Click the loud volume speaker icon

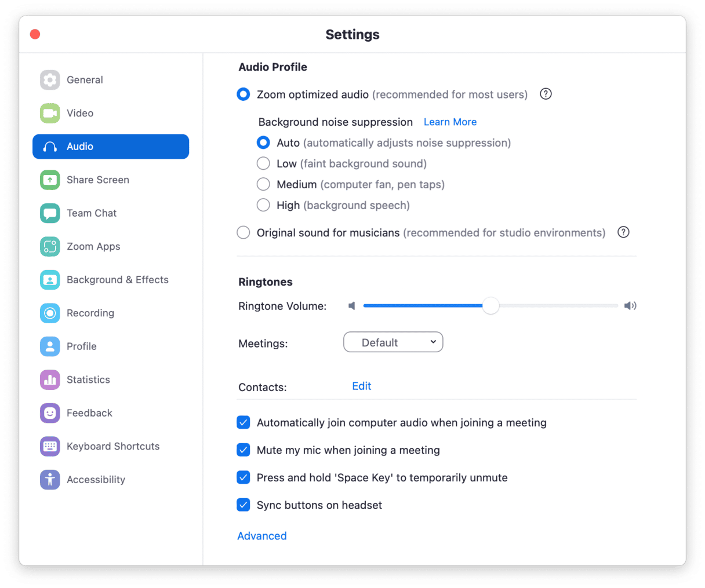630,306
